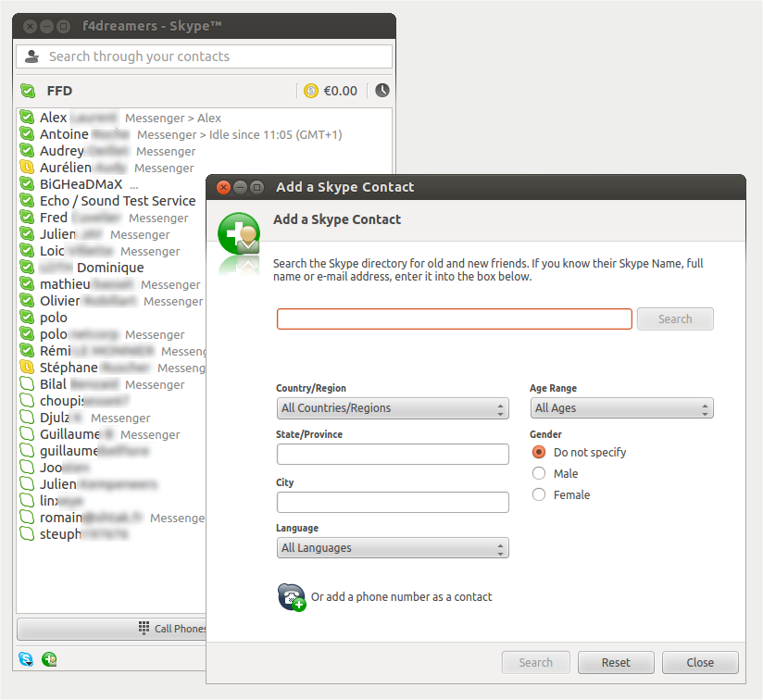Click BiGHeaDMaX online status icon

(x=27, y=184)
